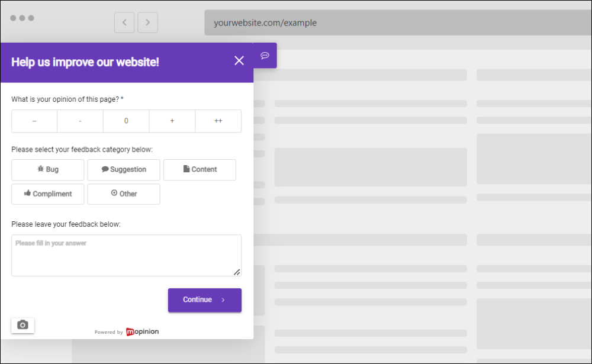Choose the Bug feedback category
The width and height of the screenshot is (592, 364).
(x=47, y=169)
